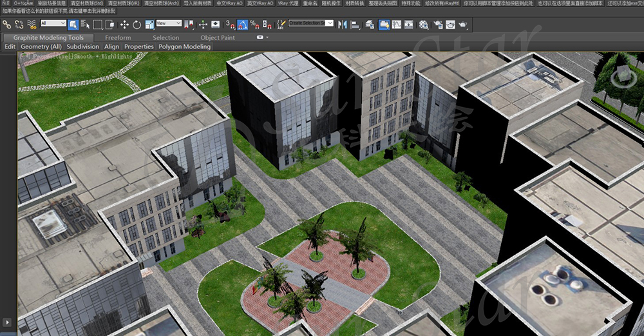Image resolution: width=644 pixels, height=336 pixels.
Task: Open the Material Editor icon
Action: pyautogui.click(x=424, y=25)
